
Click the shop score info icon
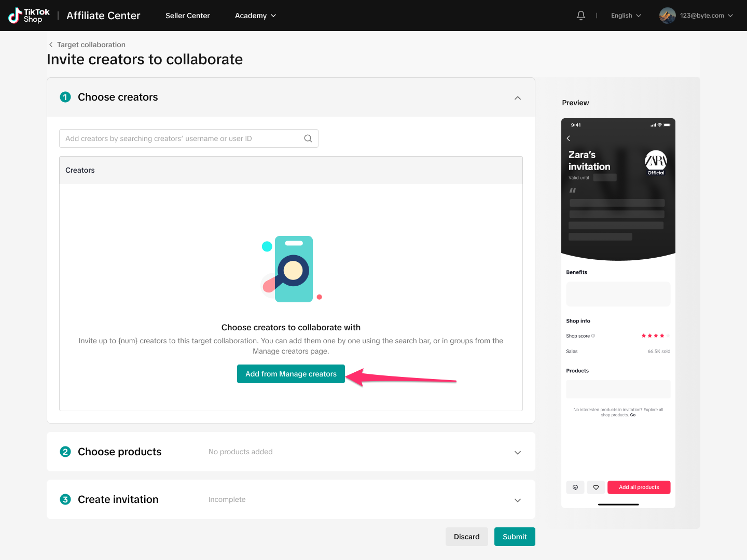coord(593,336)
